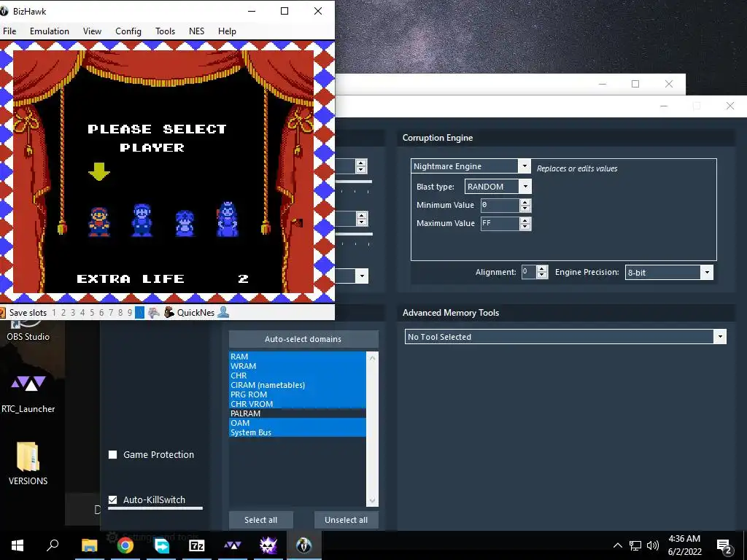Open the Config menu

(128, 31)
